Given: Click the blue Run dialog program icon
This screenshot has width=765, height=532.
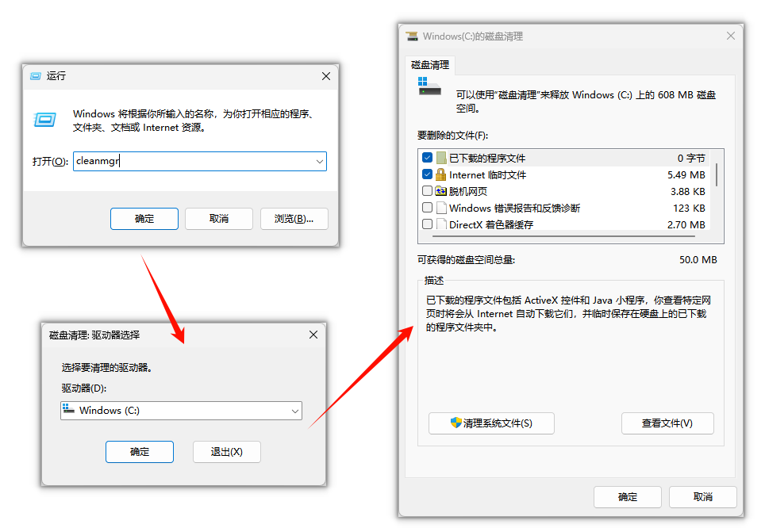Looking at the screenshot, I should tap(44, 119).
